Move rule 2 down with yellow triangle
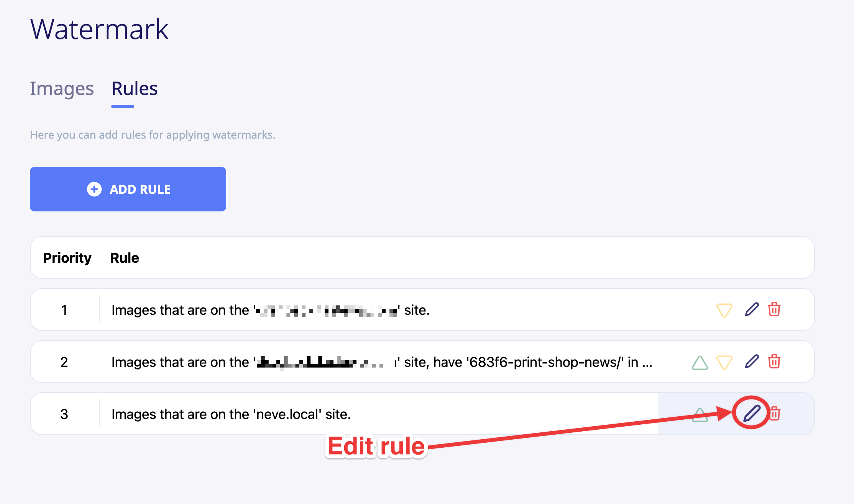 724,362
